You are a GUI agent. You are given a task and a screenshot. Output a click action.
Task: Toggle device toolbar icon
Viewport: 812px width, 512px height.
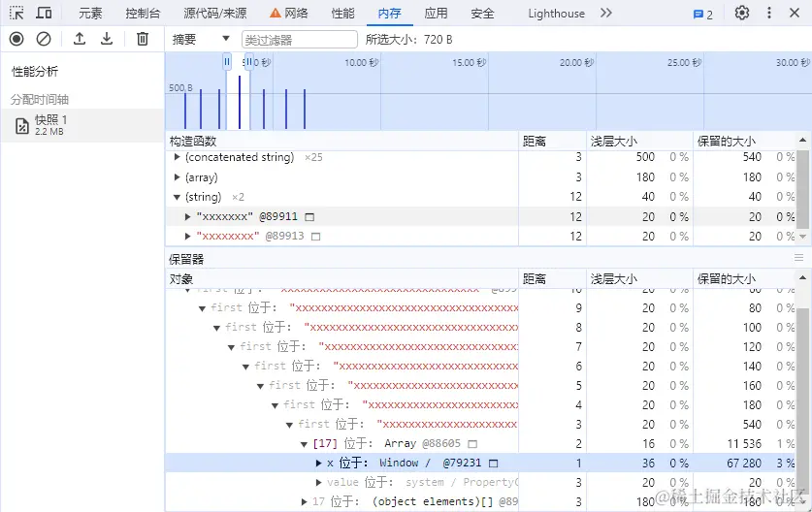coord(44,13)
